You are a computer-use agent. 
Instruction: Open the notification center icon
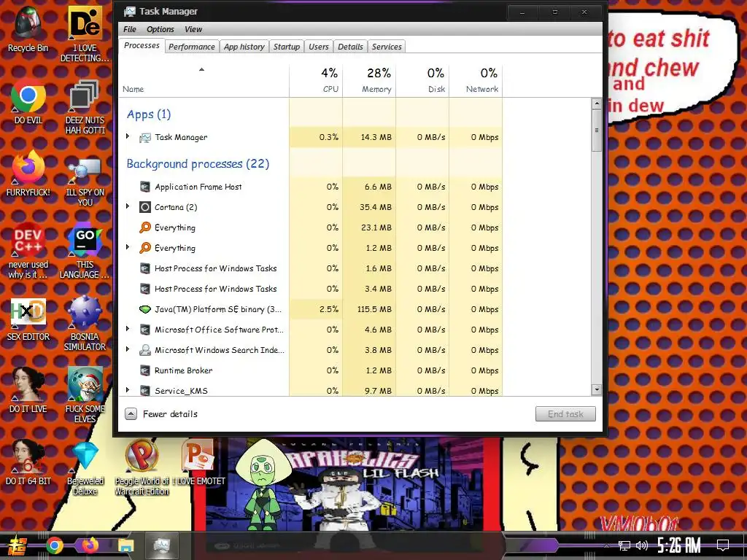723,545
